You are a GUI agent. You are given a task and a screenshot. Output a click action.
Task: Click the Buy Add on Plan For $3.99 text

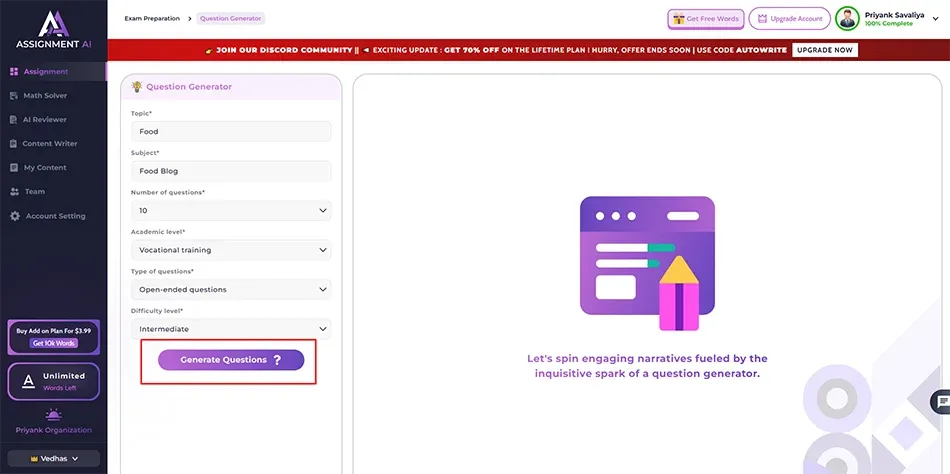point(53,331)
